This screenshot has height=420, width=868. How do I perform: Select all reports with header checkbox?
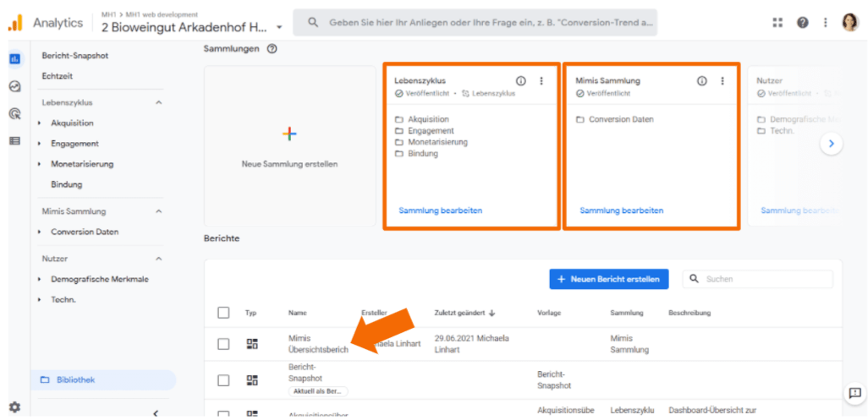point(223,313)
